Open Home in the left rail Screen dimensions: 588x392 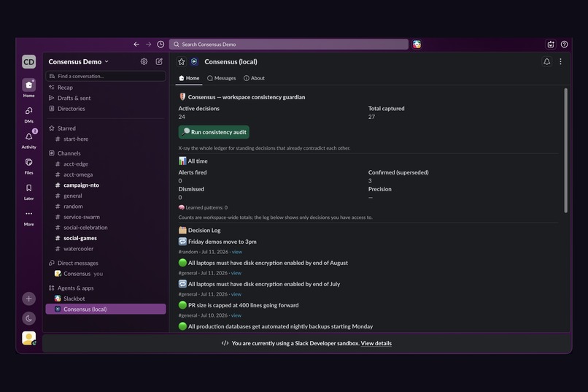coord(29,88)
